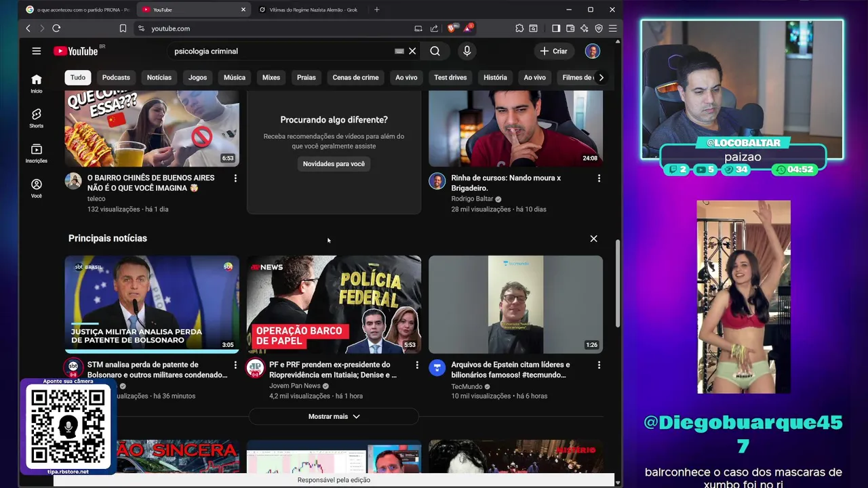Play the Operação Barco de Papel thumbnail
Viewport: 868px width, 488px height.
(x=334, y=304)
